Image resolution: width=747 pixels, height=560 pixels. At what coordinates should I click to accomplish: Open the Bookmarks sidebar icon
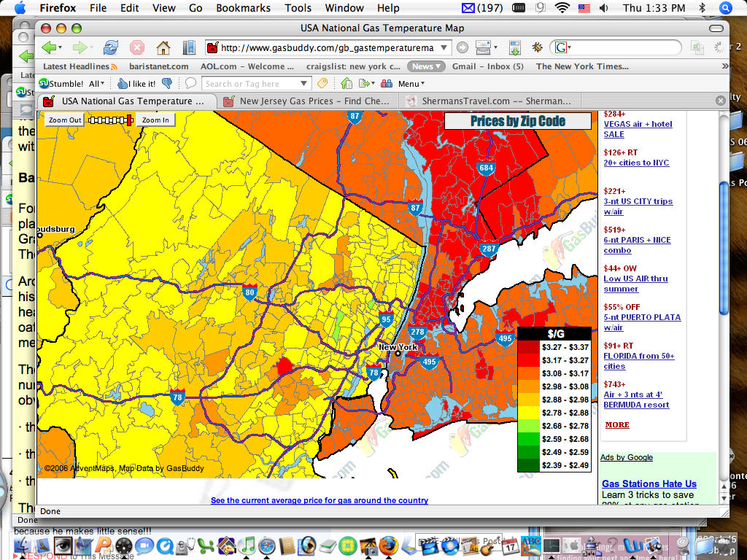pyautogui.click(x=189, y=47)
